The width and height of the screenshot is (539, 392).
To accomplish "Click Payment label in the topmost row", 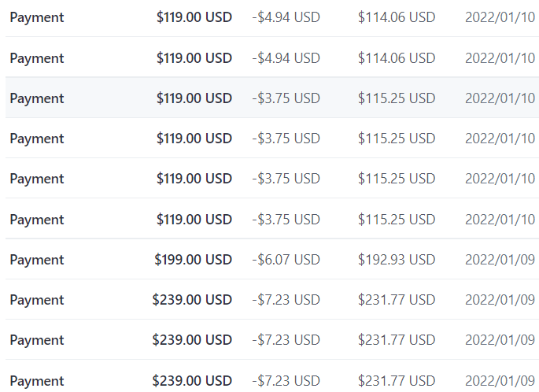I will pos(37,17).
